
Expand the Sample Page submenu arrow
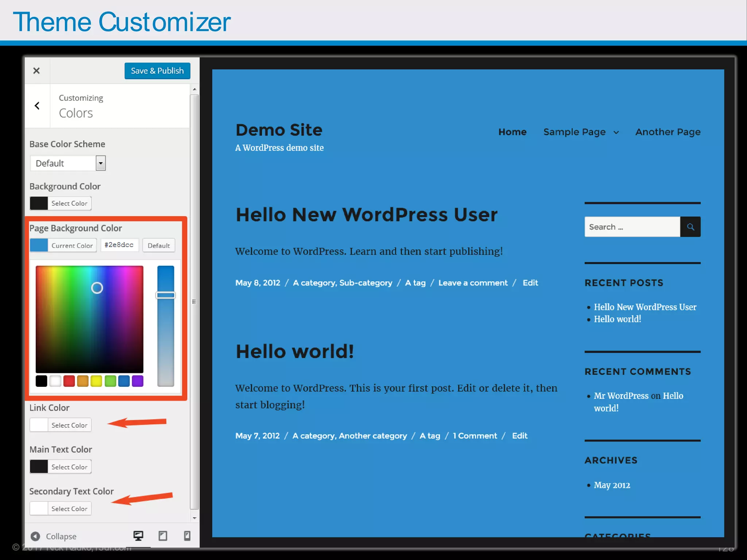(x=616, y=132)
